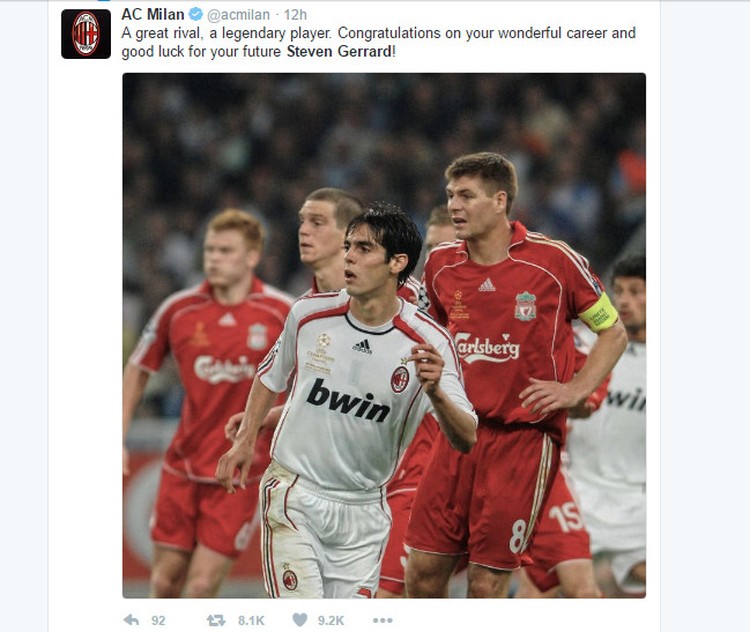
Task: Open the more options ellipsis menu
Action: point(383,621)
